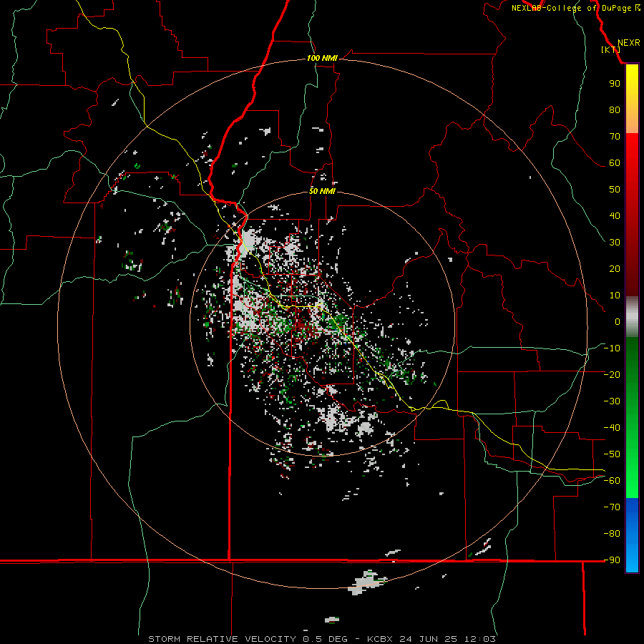Image resolution: width=644 pixels, height=644 pixels.
Task: Click the 50 value on velocity scale
Action: (x=615, y=190)
